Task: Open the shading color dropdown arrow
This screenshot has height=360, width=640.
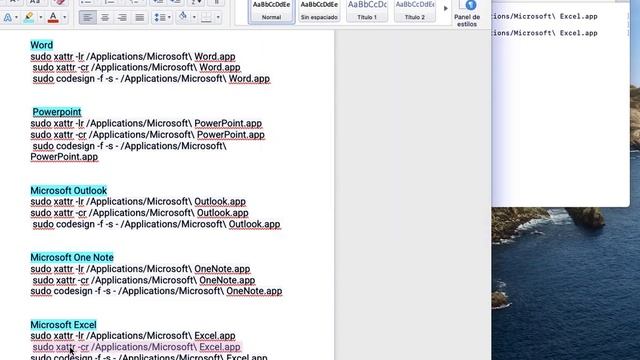Action: (x=194, y=18)
